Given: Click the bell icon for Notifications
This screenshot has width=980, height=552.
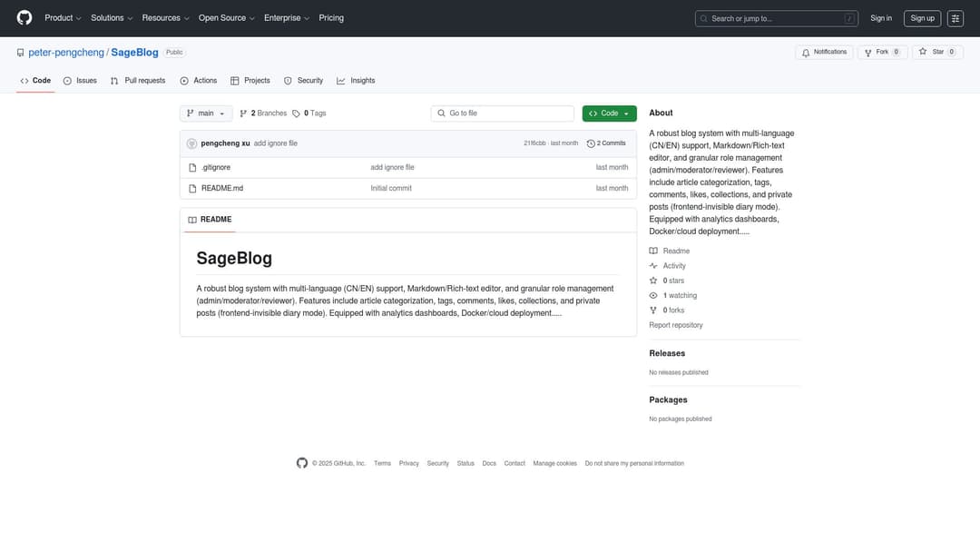Looking at the screenshot, I should (806, 53).
